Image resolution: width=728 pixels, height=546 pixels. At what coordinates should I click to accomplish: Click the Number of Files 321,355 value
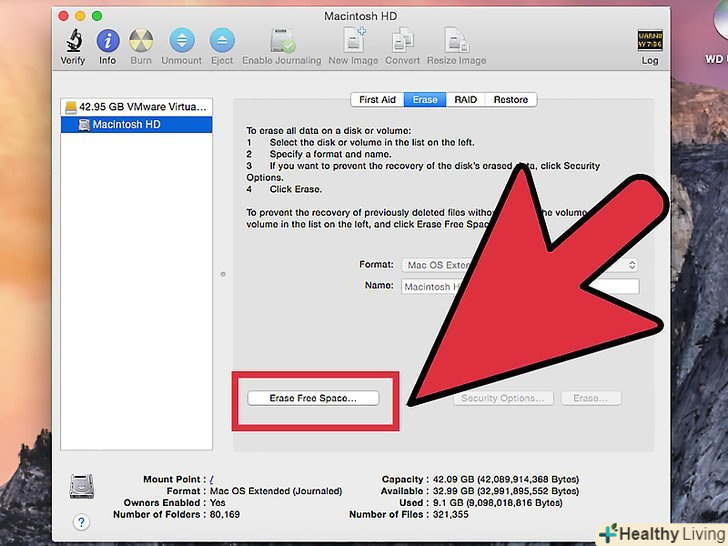pyautogui.click(x=450, y=514)
